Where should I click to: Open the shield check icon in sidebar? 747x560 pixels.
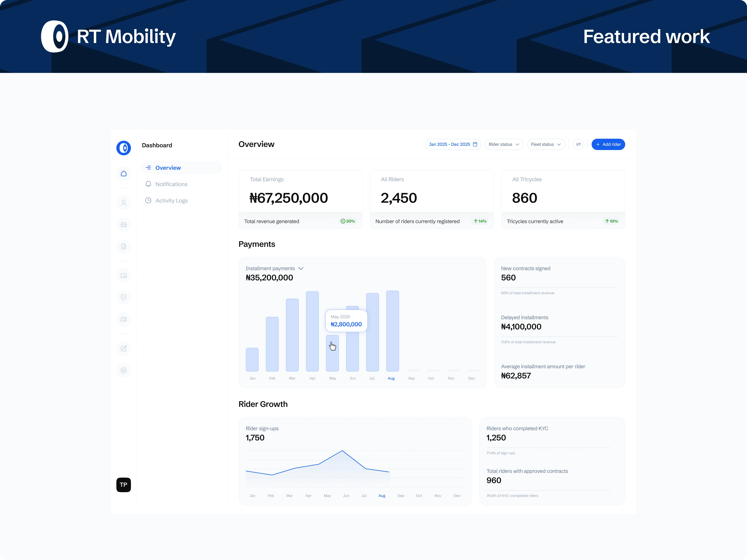pyautogui.click(x=124, y=297)
